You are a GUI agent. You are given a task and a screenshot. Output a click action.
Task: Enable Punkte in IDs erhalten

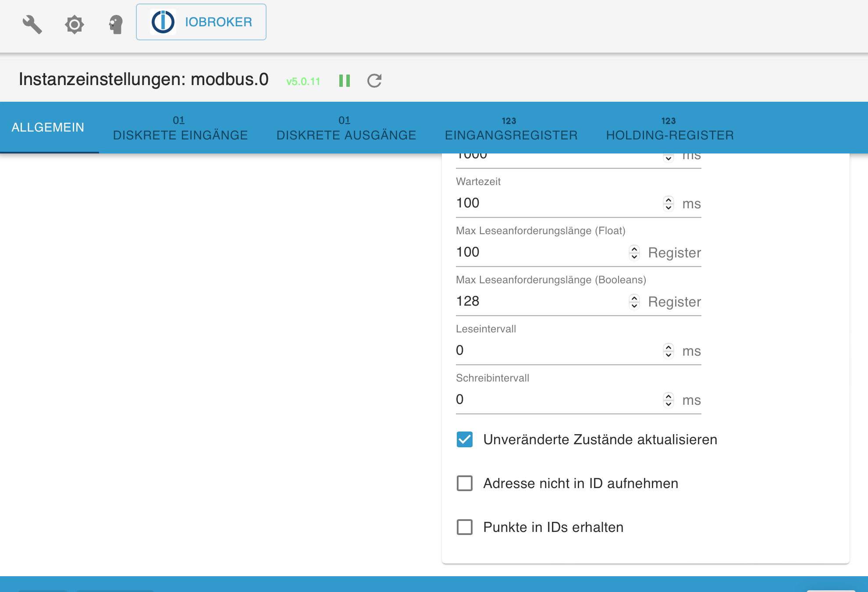tap(465, 527)
